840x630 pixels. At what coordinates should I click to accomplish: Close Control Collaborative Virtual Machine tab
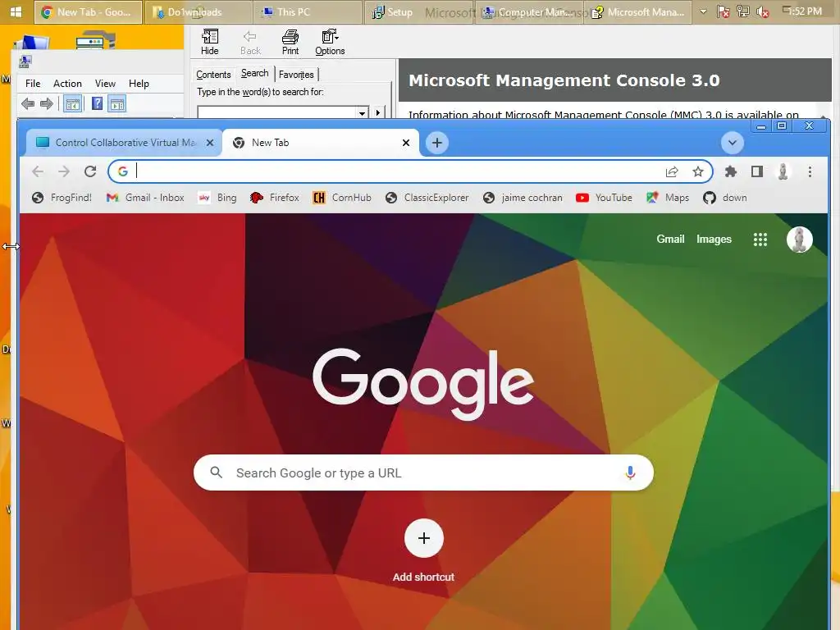210,143
